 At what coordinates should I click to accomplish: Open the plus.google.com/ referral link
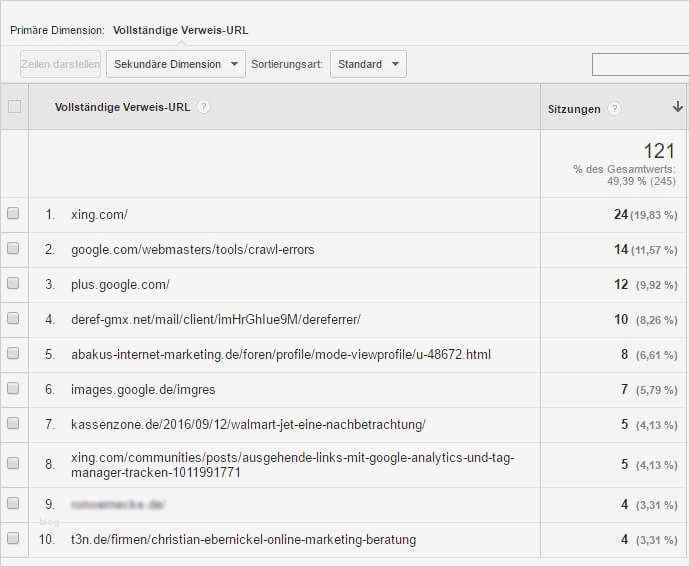tap(120, 284)
